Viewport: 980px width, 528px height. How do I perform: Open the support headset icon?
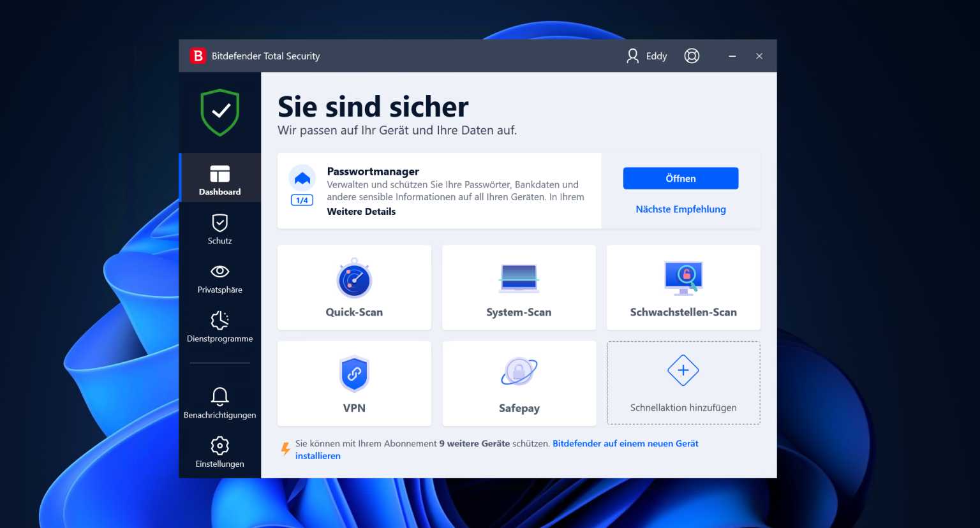[x=692, y=56]
